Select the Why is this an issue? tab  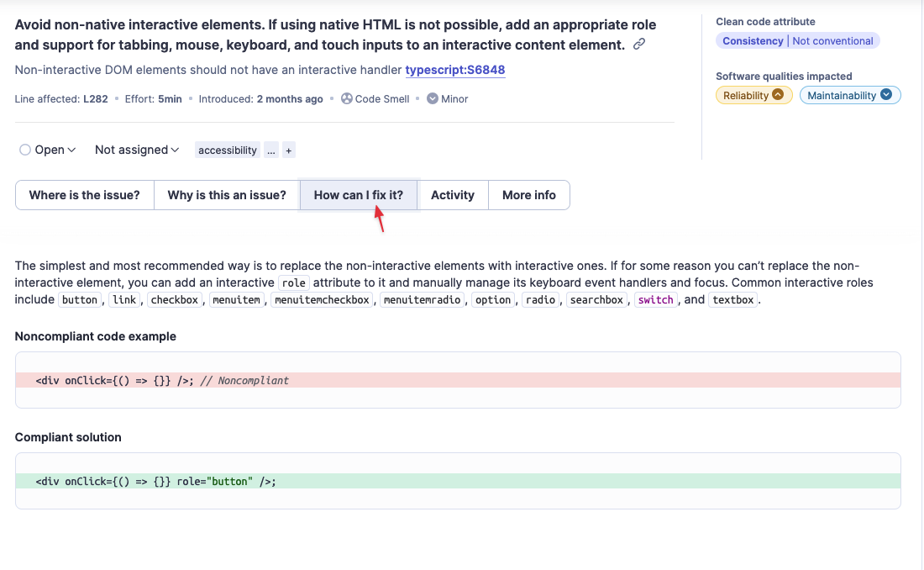[226, 195]
